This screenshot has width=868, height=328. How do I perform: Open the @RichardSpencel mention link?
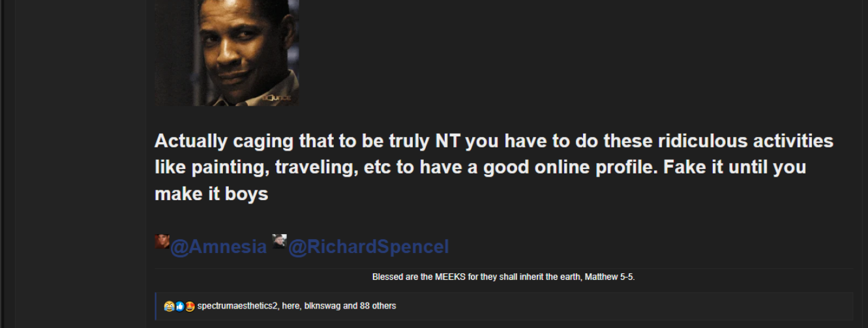point(368,247)
